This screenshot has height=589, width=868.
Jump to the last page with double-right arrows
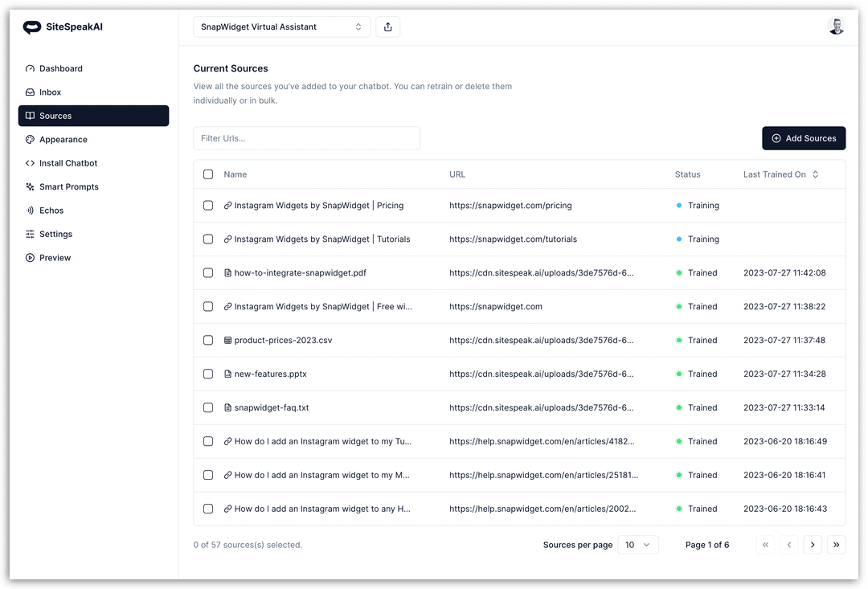pos(837,545)
